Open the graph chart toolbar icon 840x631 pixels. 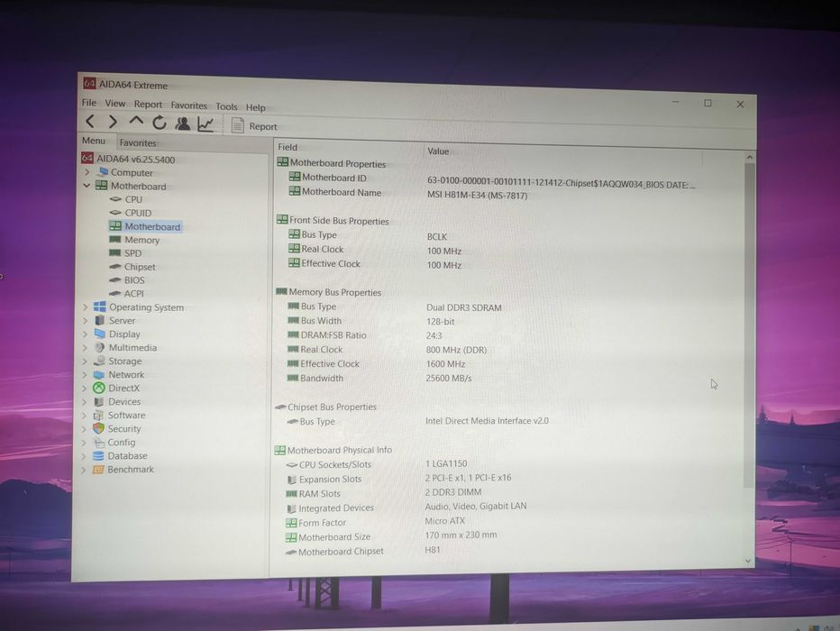(205, 124)
